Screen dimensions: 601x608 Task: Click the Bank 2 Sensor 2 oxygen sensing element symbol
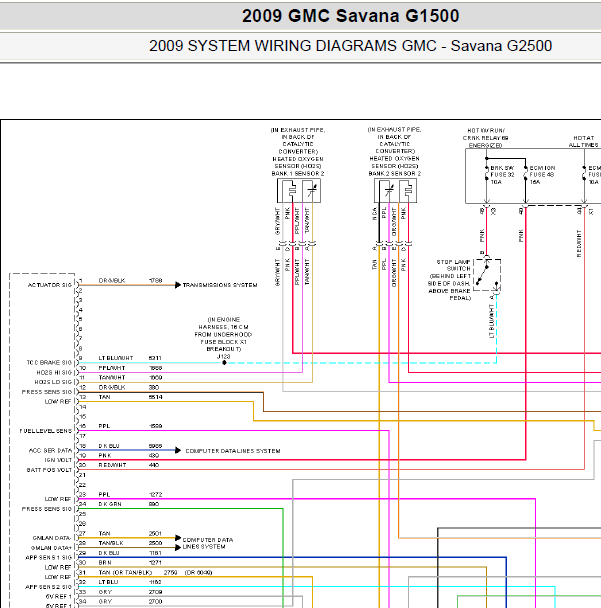coord(389,191)
